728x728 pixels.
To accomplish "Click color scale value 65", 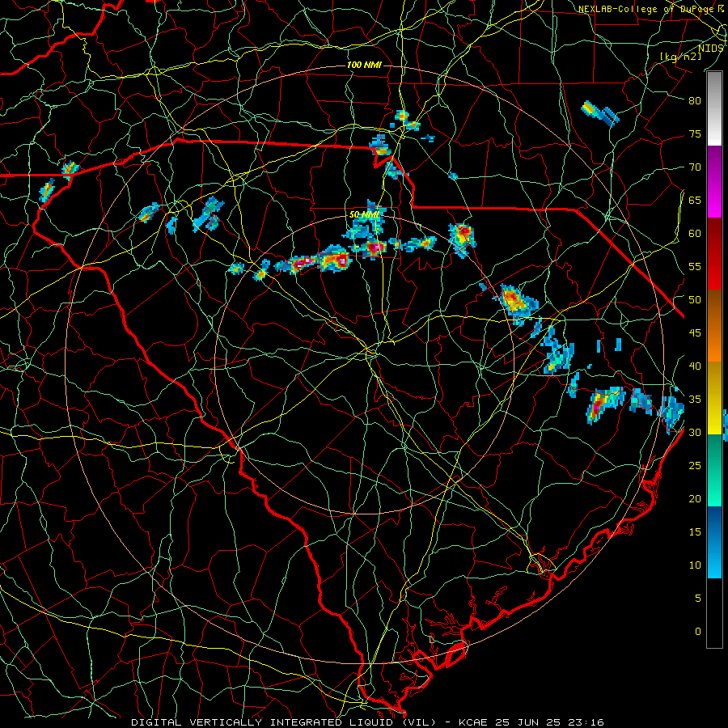I will click(695, 200).
